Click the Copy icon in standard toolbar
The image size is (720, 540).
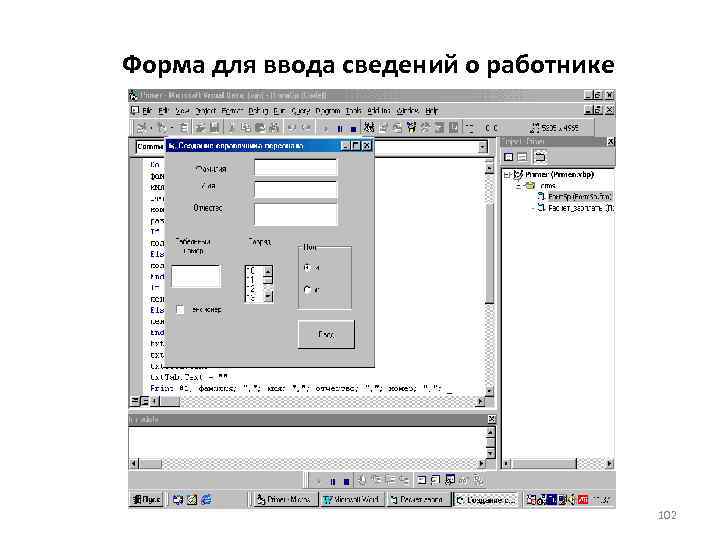tap(246, 128)
